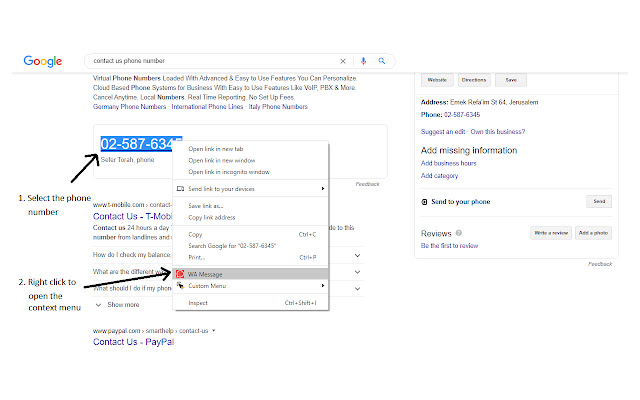Expand "How do I check my balance" chevron
This screenshot has height=400, width=640.
click(x=357, y=256)
